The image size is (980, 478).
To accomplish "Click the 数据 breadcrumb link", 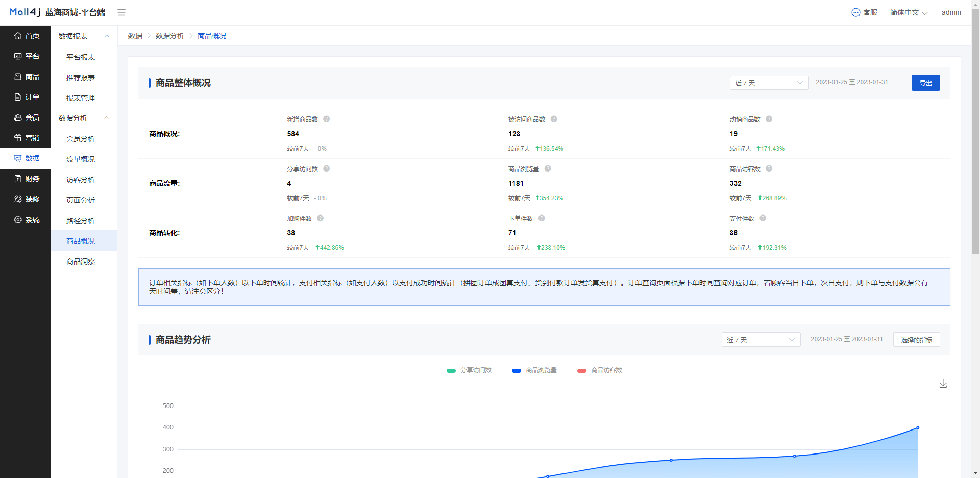I will (x=135, y=36).
